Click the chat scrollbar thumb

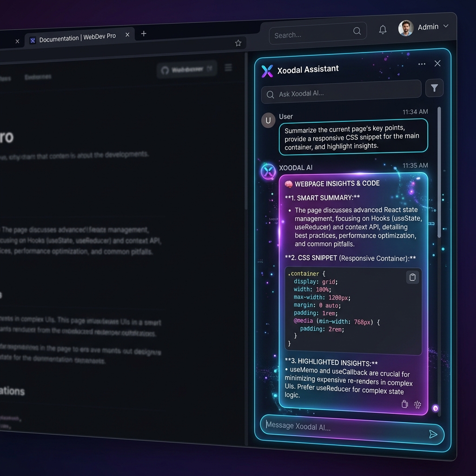point(439,172)
